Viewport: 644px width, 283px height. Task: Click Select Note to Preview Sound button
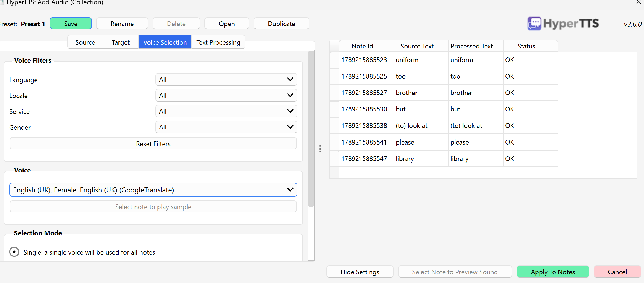point(455,272)
